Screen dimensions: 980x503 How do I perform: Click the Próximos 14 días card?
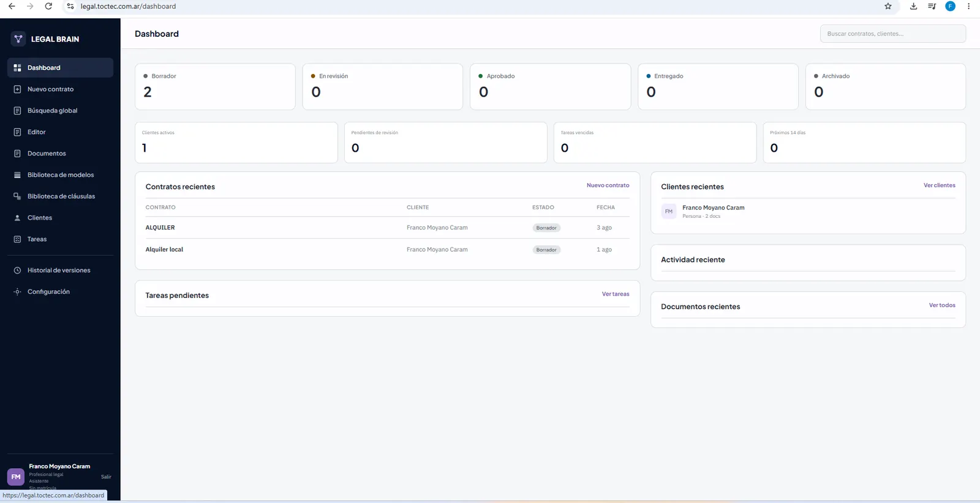click(x=864, y=143)
